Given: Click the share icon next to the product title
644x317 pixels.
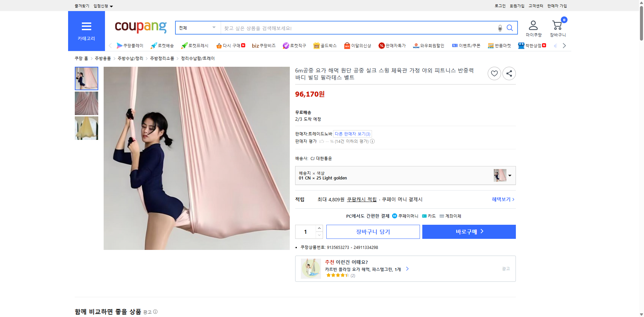Looking at the screenshot, I should coord(508,73).
